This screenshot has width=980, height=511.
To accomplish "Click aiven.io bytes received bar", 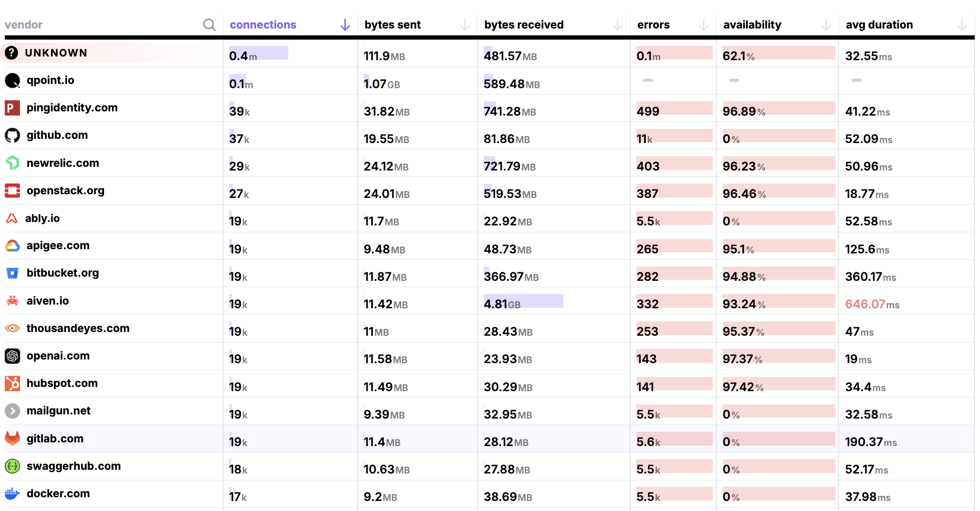I will pos(523,301).
